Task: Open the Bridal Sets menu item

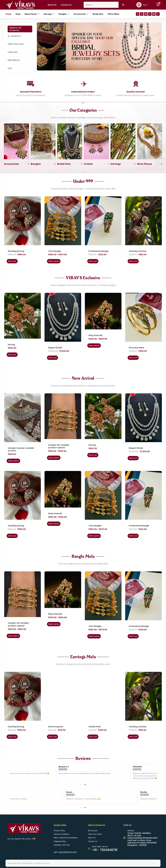Action: [98, 14]
